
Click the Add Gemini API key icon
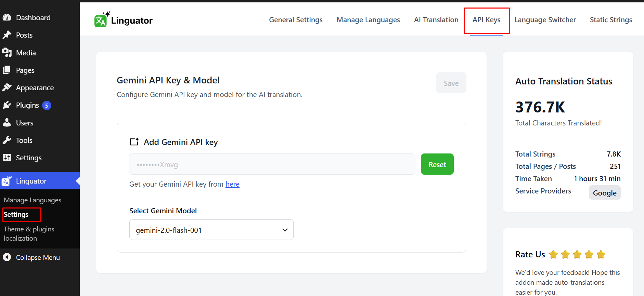pos(134,142)
